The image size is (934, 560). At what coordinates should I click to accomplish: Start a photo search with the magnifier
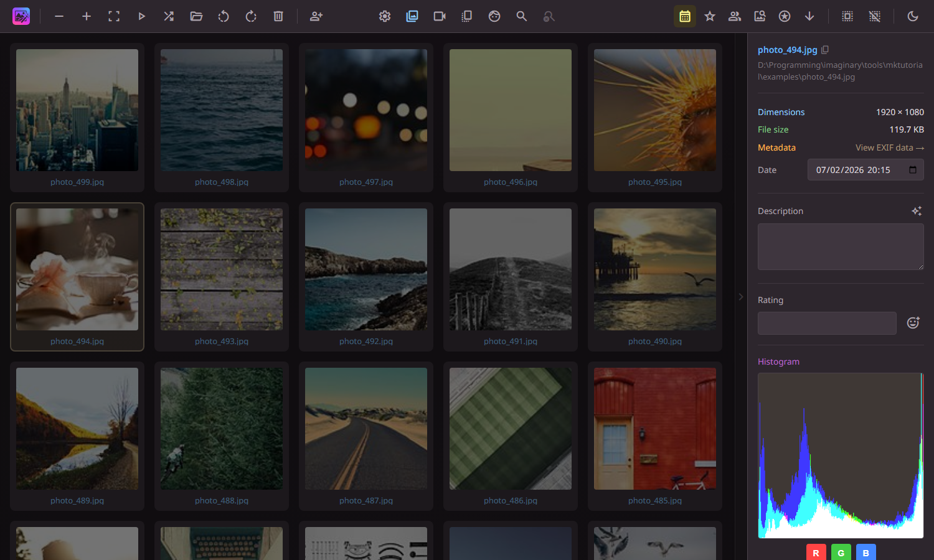tap(521, 16)
